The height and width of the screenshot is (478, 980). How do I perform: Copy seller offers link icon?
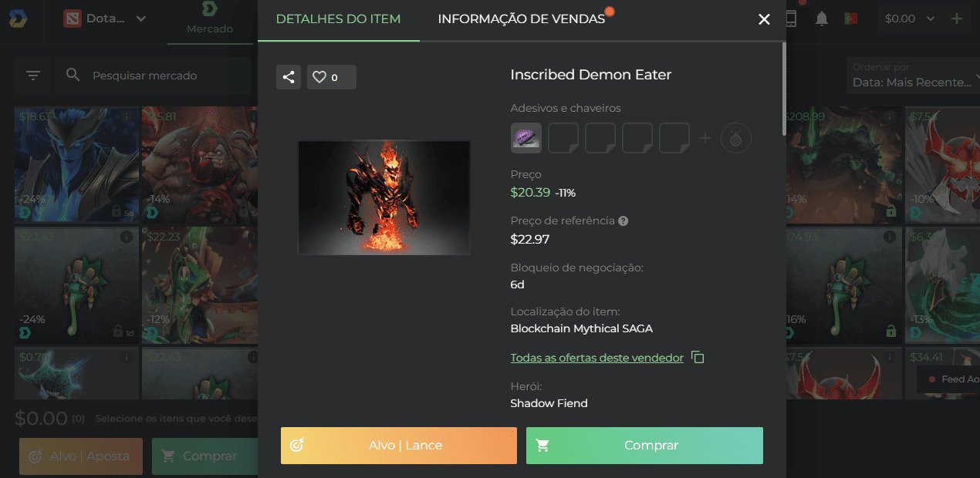point(698,358)
